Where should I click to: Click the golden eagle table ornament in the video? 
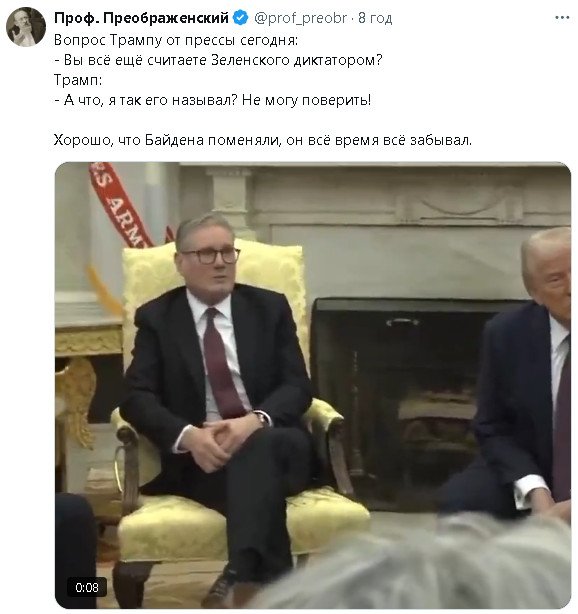pyautogui.click(x=76, y=399)
